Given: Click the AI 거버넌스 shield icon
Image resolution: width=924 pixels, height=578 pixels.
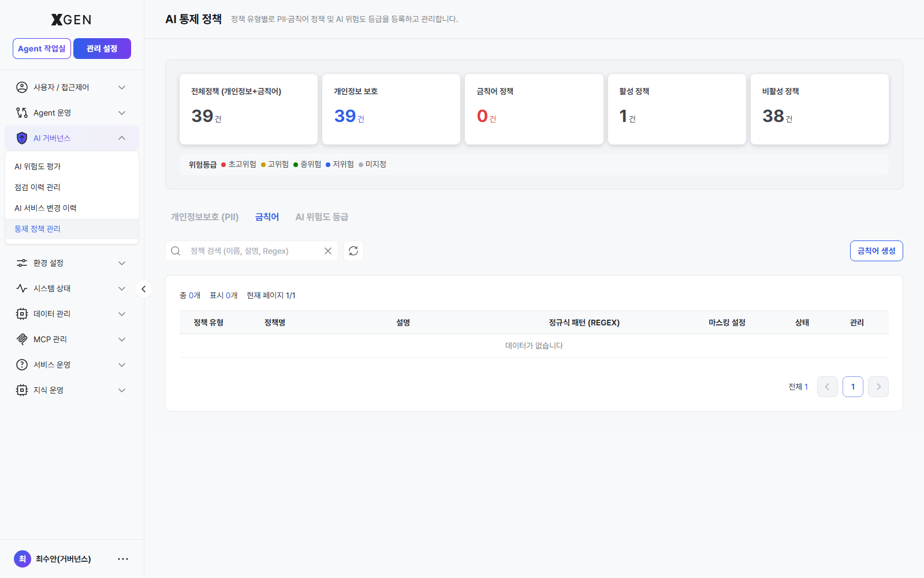Looking at the screenshot, I should tap(22, 138).
